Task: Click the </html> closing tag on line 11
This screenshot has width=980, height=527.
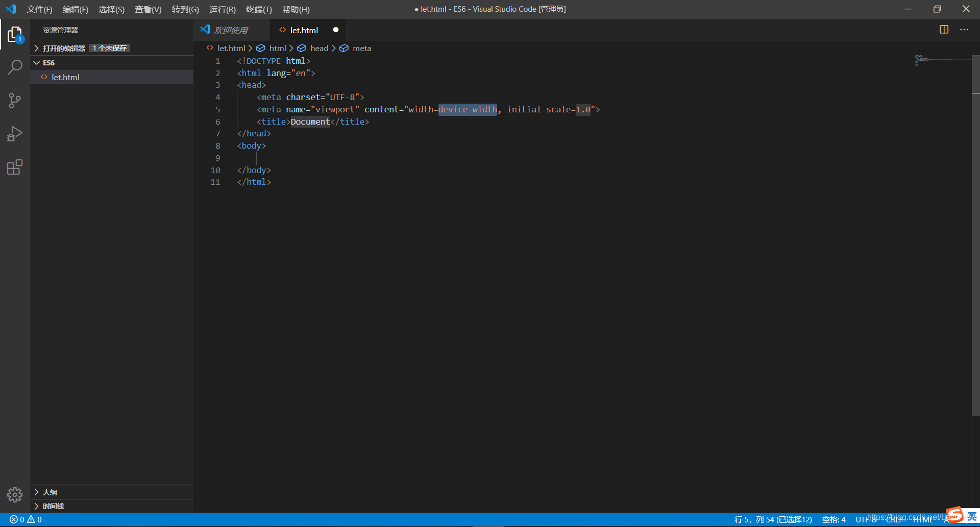Action: click(x=254, y=182)
